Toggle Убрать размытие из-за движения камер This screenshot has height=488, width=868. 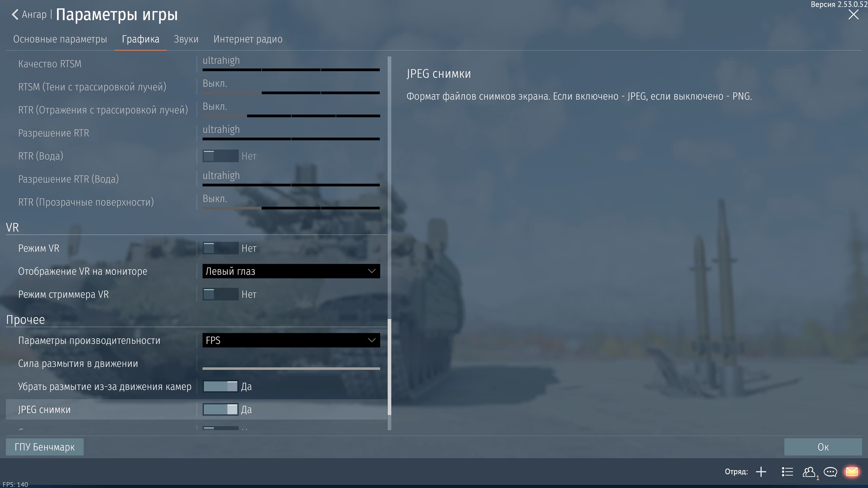[220, 386]
